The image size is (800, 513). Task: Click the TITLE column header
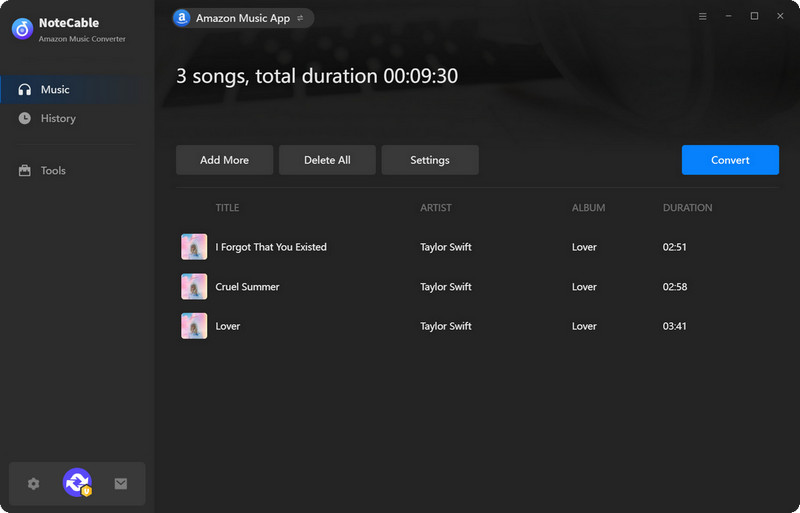pos(227,208)
